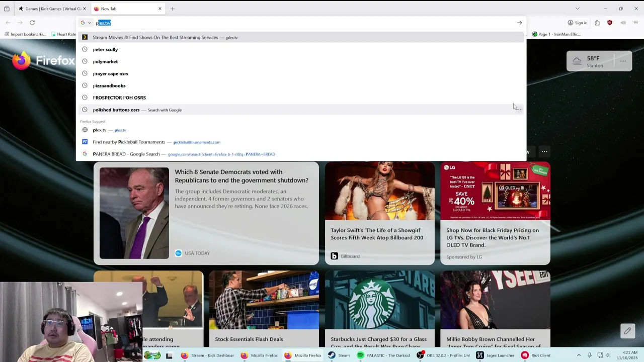Open OBS 32.0.2 from the taskbar
The image size is (644, 362).
click(444, 355)
